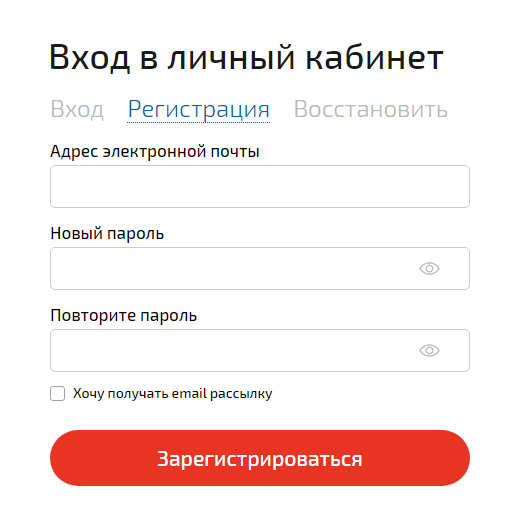Click the Хочу получать email рассылку label text

point(173,394)
